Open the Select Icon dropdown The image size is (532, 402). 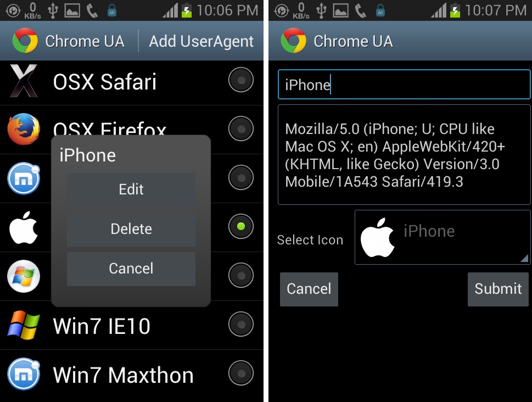tap(443, 237)
